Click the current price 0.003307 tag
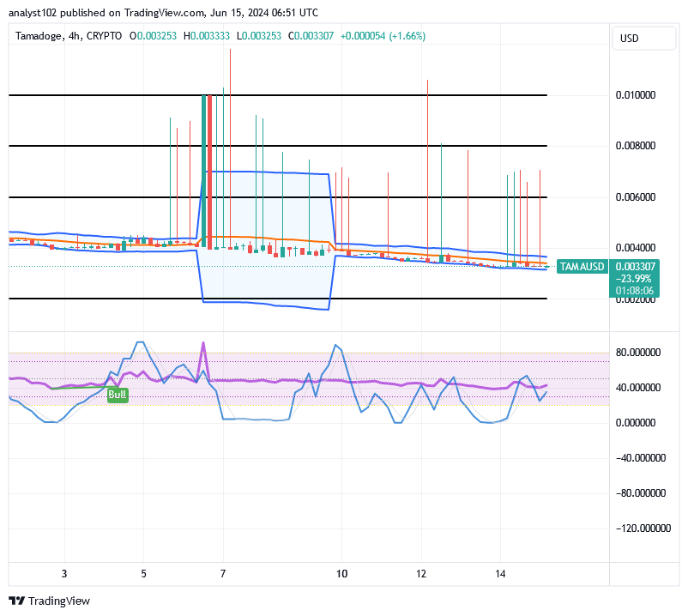 pyautogui.click(x=635, y=266)
